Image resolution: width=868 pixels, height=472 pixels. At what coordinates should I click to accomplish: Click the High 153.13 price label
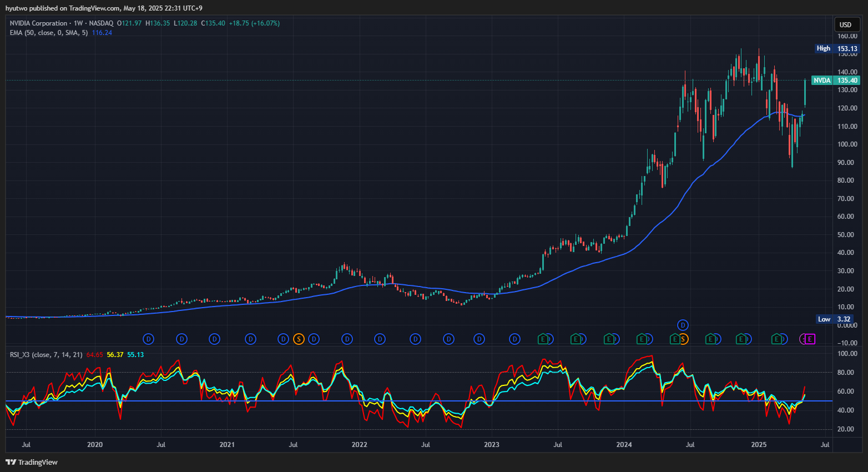pyautogui.click(x=837, y=48)
